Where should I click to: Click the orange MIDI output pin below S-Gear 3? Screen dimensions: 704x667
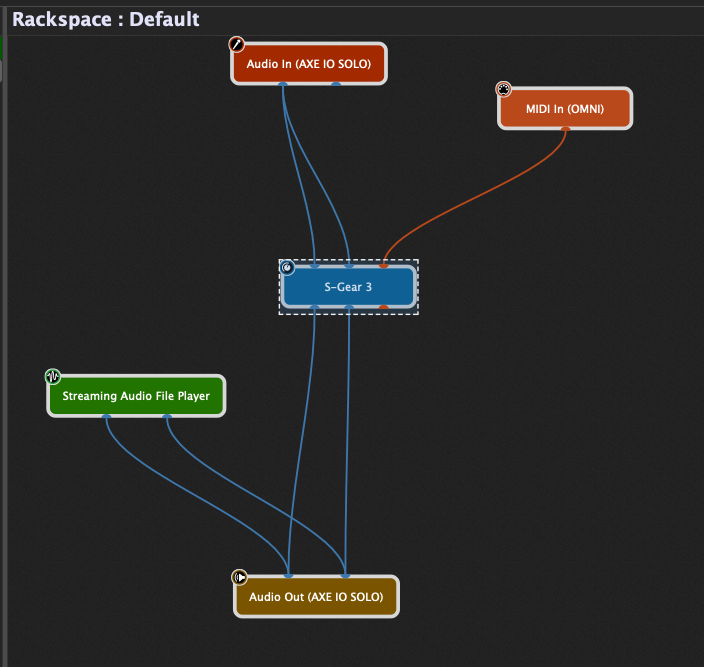[x=383, y=308]
